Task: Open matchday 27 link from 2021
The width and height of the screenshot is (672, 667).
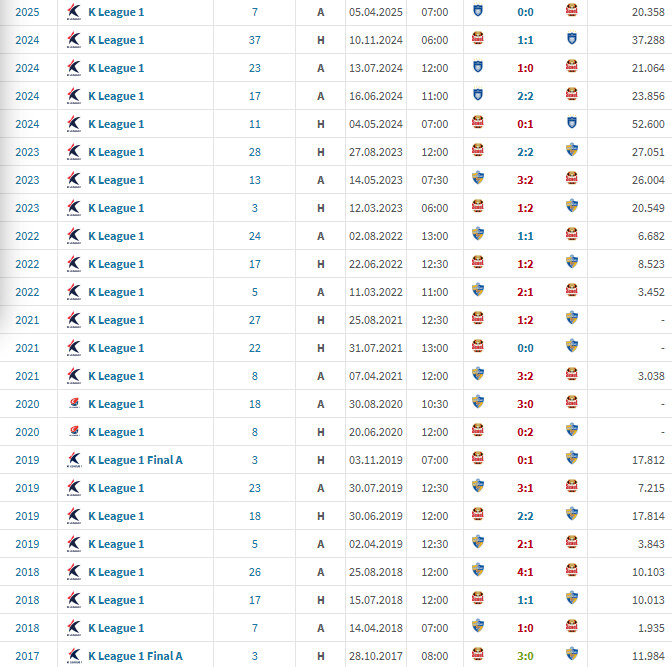Action: pyautogui.click(x=255, y=320)
